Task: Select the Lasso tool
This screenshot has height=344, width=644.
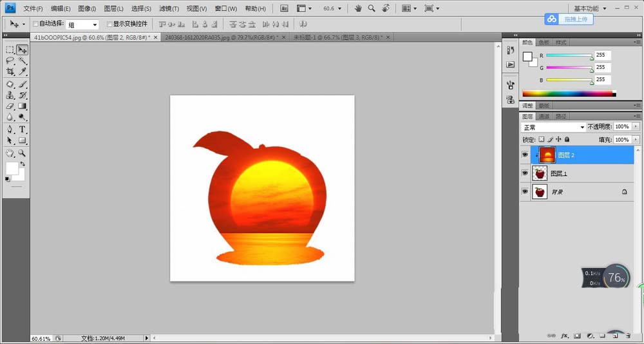Action: [10, 61]
